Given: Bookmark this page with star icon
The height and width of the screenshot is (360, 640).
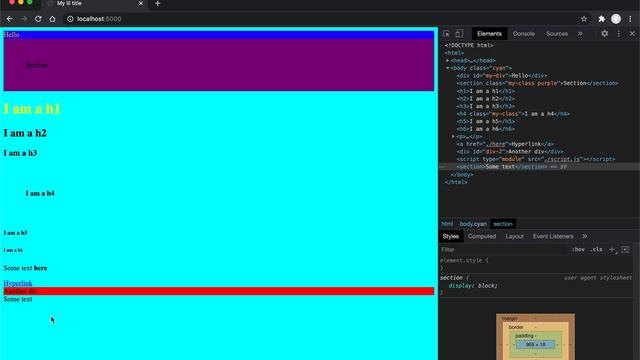Looking at the screenshot, I should pyautogui.click(x=584, y=19).
